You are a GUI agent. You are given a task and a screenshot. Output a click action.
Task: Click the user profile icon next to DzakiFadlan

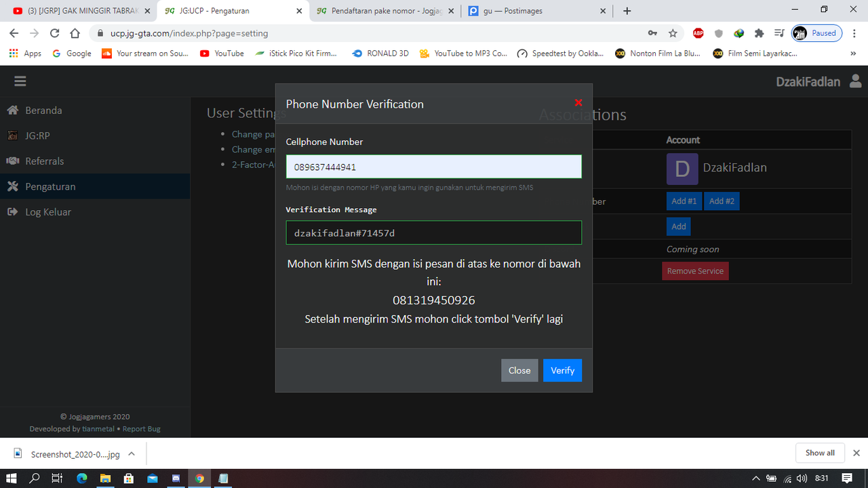click(x=855, y=81)
